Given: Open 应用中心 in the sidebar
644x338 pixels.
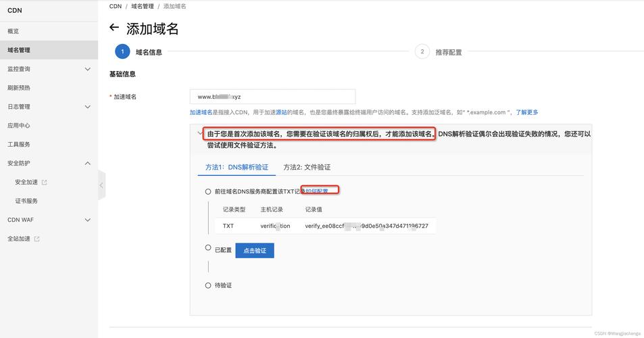Looking at the screenshot, I should [19, 126].
